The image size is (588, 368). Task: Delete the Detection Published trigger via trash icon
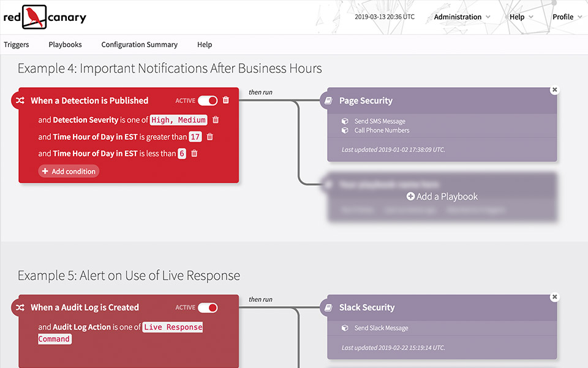(226, 101)
